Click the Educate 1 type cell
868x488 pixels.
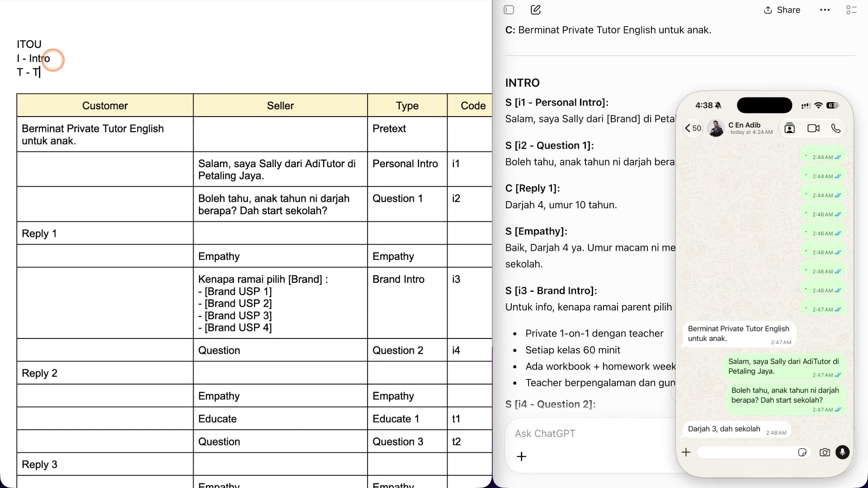407,418
